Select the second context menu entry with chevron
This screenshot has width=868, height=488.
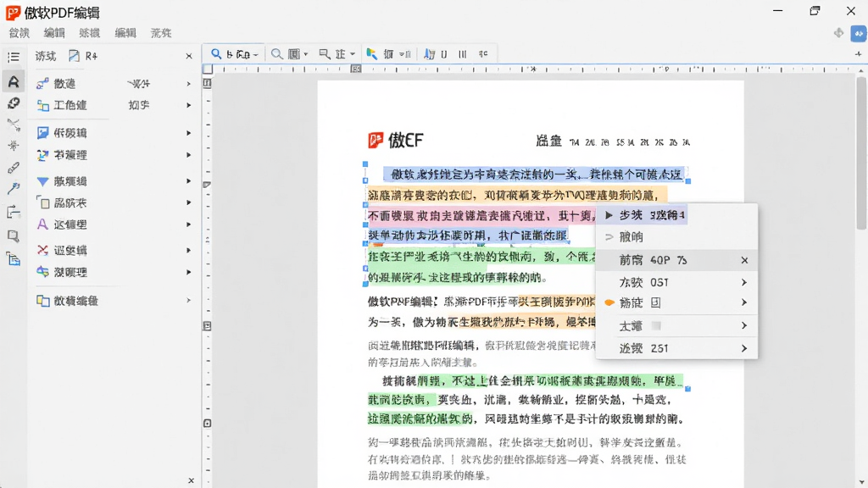(x=676, y=237)
